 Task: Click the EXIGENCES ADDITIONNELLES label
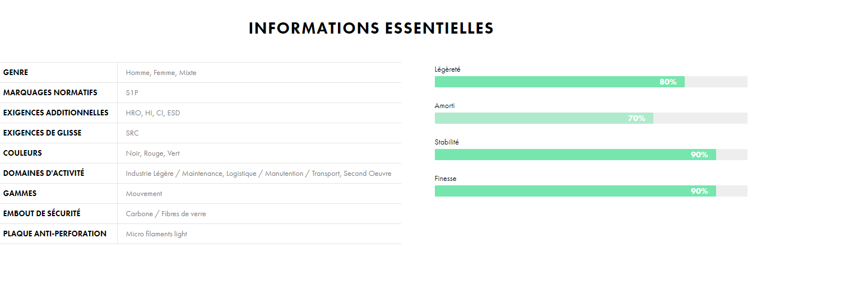click(x=55, y=113)
